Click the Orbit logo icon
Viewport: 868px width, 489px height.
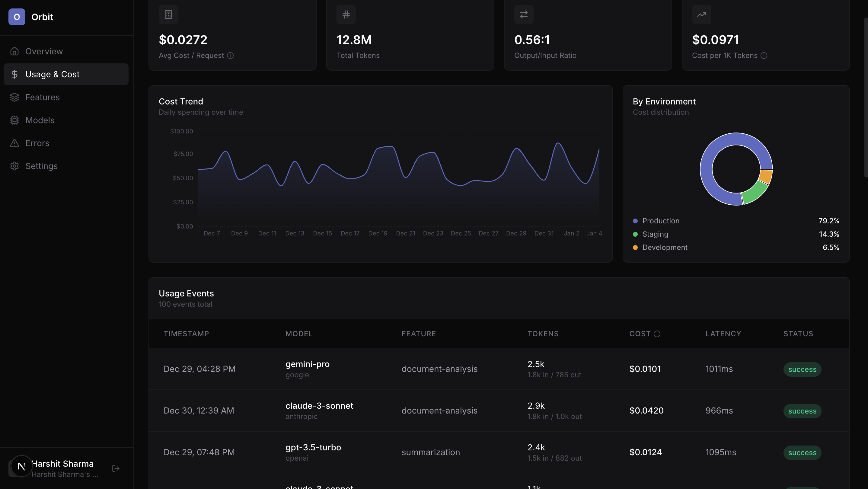[17, 17]
